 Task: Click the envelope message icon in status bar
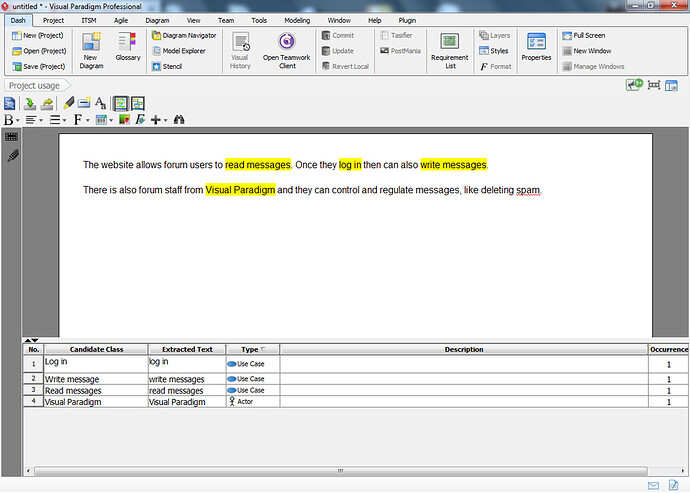click(x=653, y=486)
